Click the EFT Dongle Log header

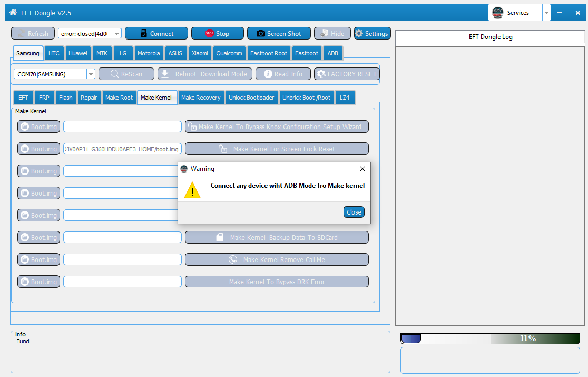click(490, 37)
